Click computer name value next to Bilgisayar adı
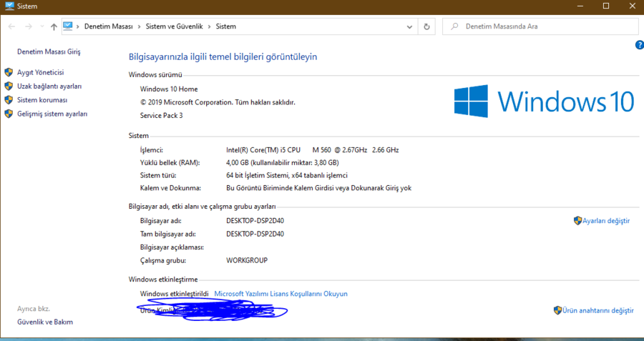 tap(255, 221)
